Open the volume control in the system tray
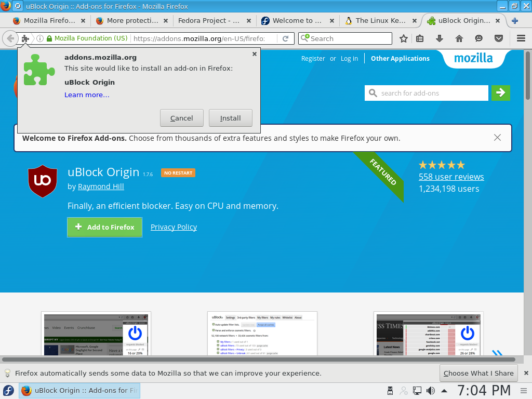Viewport: 532px width, 399px height. point(431,391)
